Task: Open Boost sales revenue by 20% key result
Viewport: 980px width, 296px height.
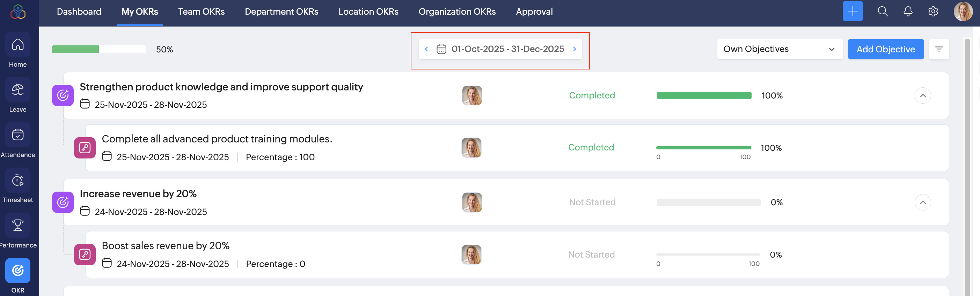Action: [166, 246]
